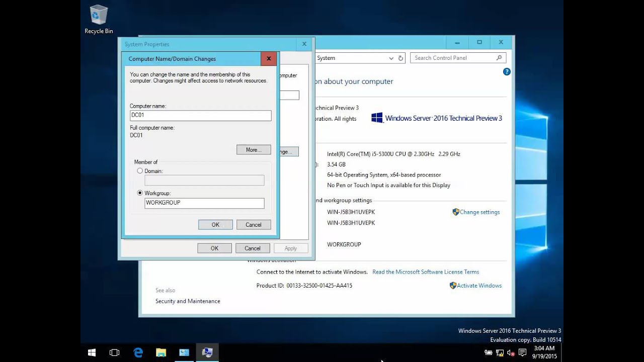Click the 64-bit Operating System text
The height and width of the screenshot is (362, 644).
click(x=384, y=175)
